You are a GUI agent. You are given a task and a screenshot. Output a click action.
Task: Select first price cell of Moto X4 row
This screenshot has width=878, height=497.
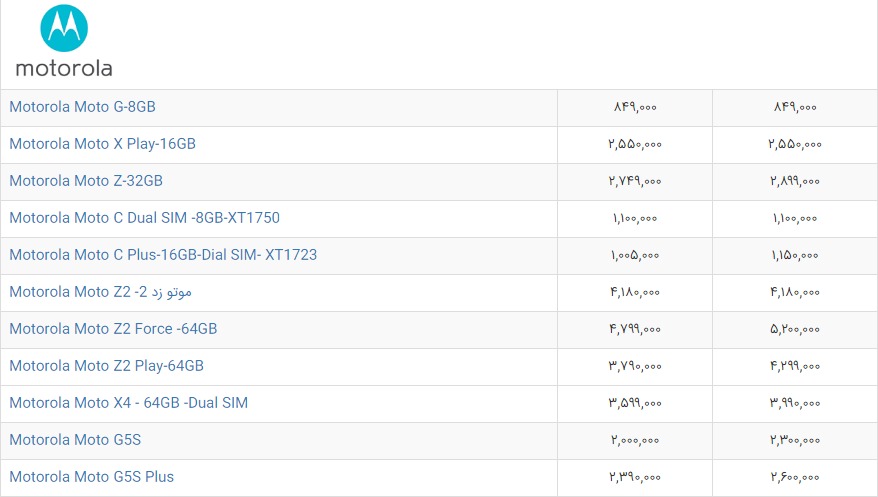click(635, 404)
